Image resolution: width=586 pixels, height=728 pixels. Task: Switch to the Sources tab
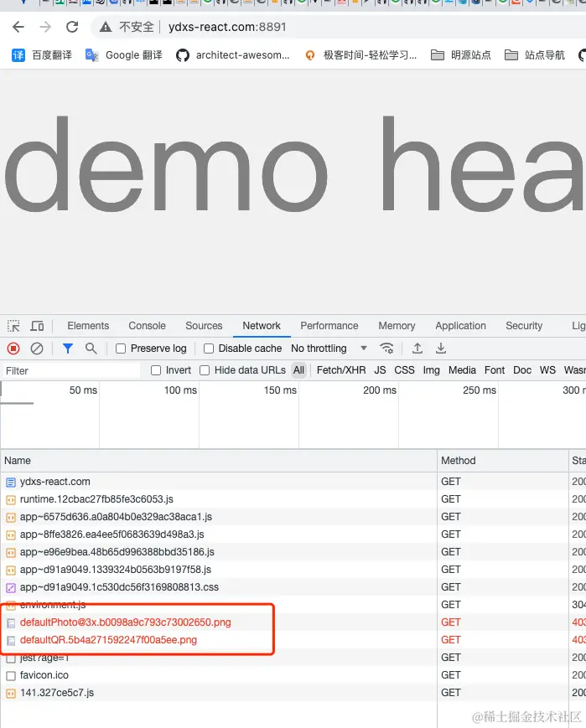204,326
